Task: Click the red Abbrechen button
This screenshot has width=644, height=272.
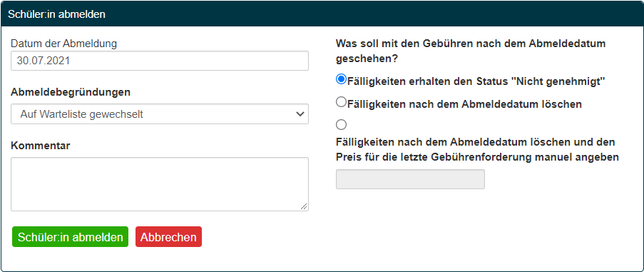Action: [x=168, y=237]
